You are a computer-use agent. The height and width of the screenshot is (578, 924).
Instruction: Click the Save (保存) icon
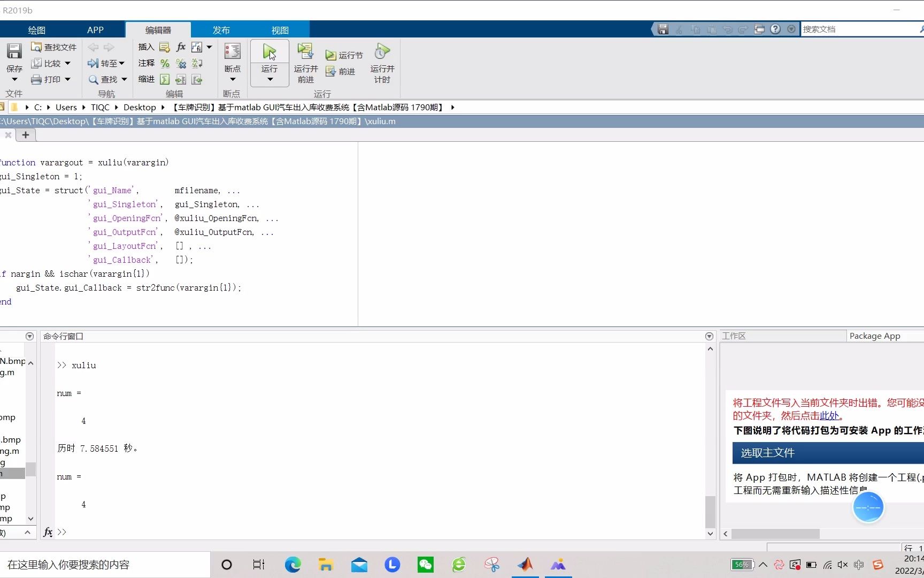(14, 51)
